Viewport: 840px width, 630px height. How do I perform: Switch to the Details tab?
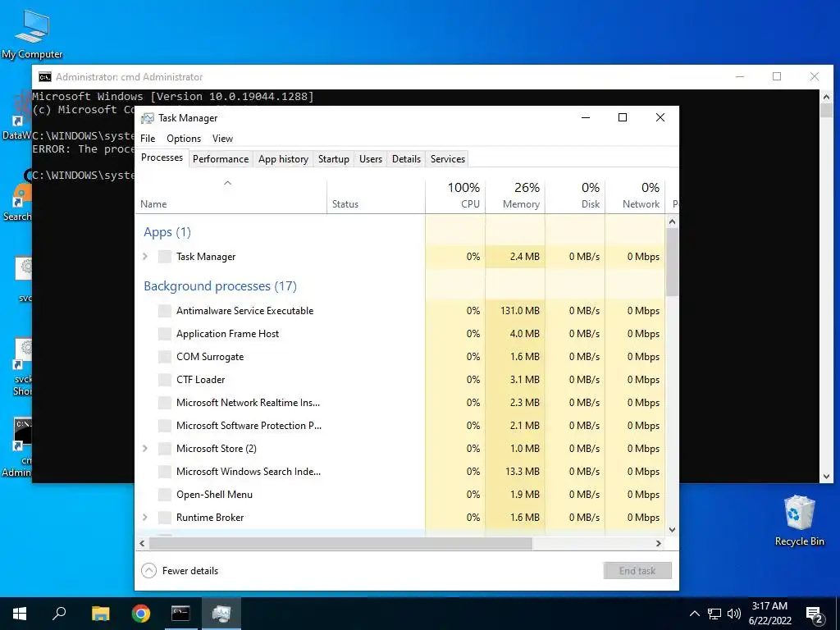tap(406, 159)
